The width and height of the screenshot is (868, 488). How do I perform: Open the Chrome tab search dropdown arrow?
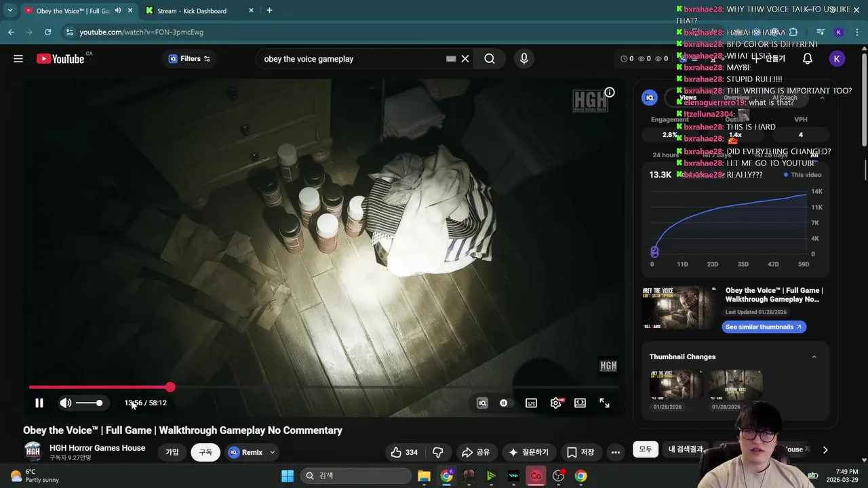[x=9, y=11]
